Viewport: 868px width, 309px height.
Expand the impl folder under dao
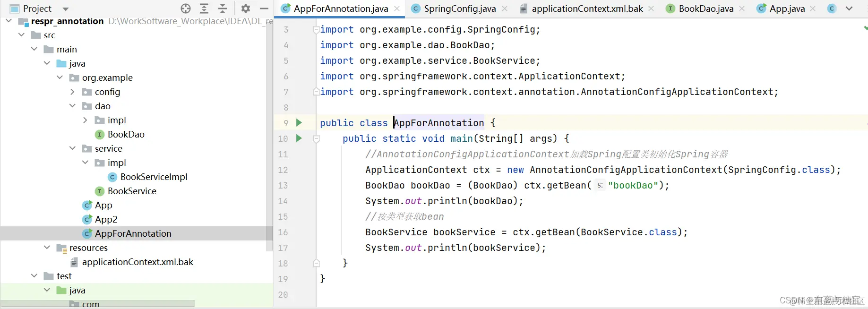tap(85, 120)
